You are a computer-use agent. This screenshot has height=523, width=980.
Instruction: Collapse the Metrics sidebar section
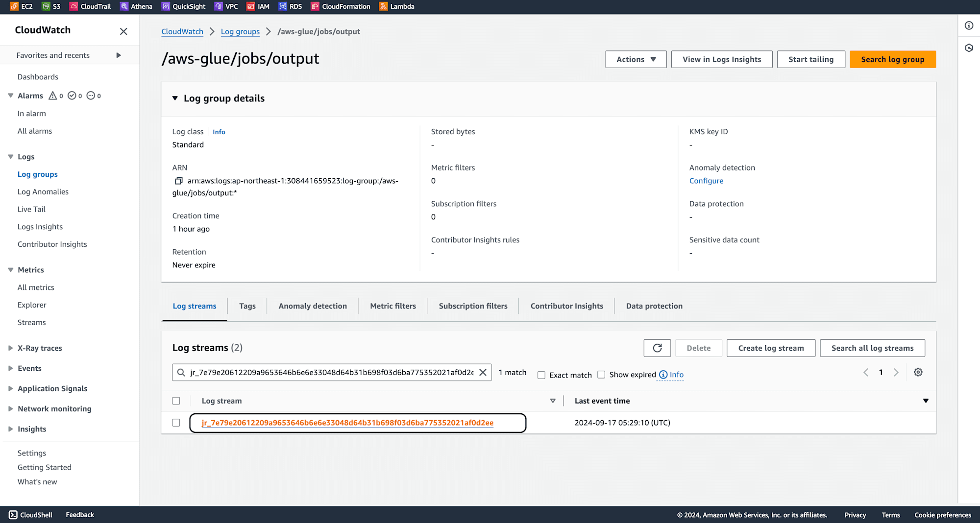(x=10, y=270)
